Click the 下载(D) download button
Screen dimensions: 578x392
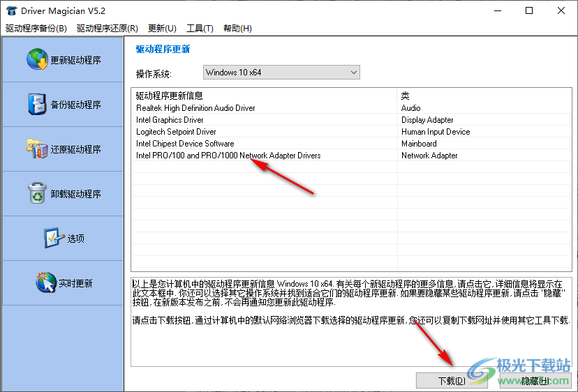[452, 380]
